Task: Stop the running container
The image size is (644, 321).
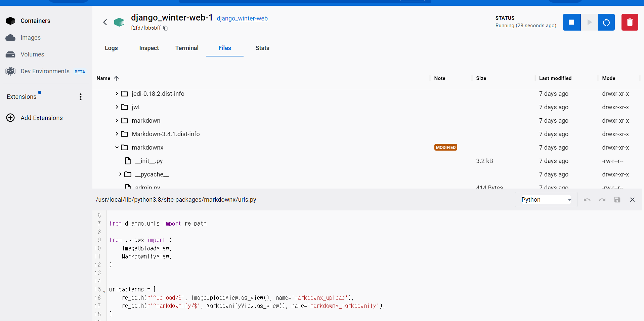Action: click(572, 22)
